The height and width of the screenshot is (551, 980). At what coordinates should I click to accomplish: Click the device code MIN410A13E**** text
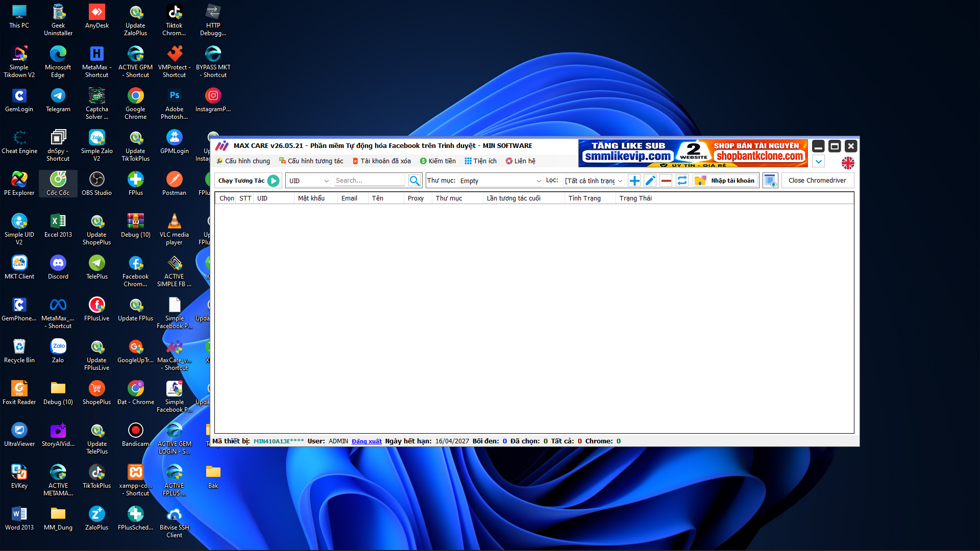tap(279, 441)
